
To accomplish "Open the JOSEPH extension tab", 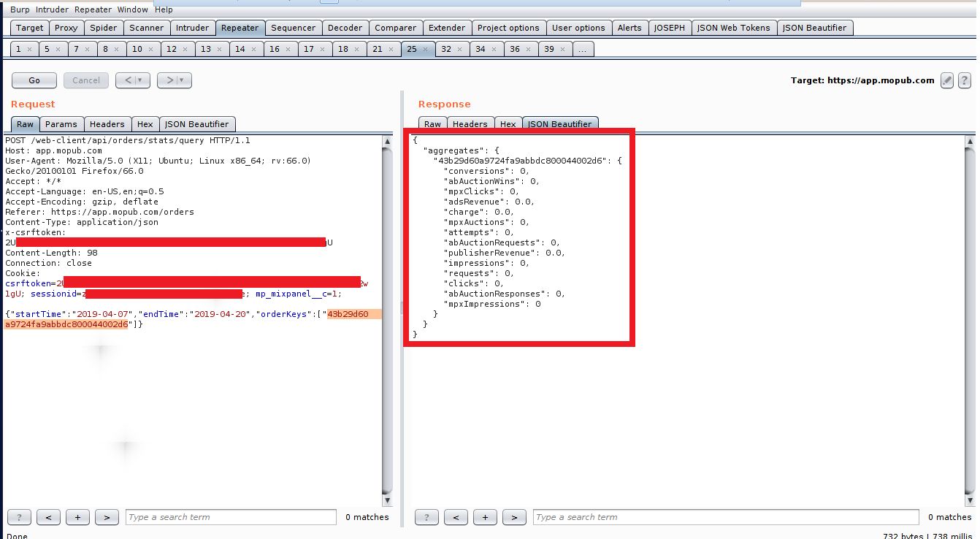I will (x=670, y=28).
